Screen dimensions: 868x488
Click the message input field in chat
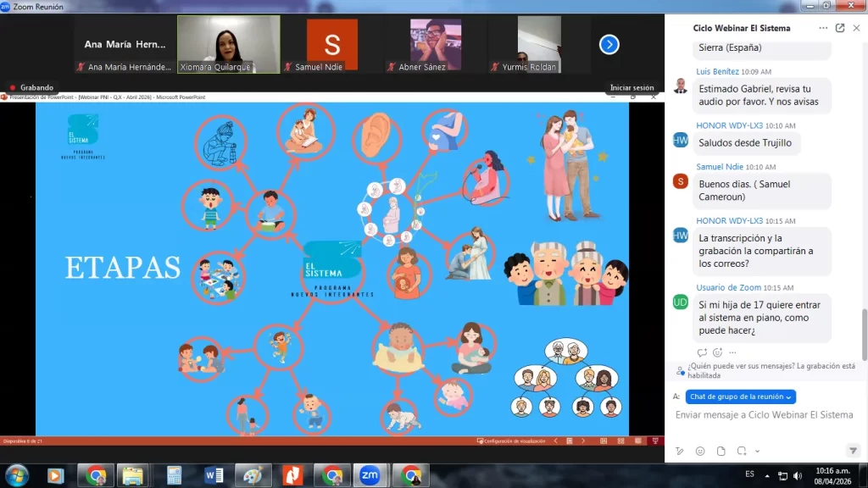click(x=765, y=415)
